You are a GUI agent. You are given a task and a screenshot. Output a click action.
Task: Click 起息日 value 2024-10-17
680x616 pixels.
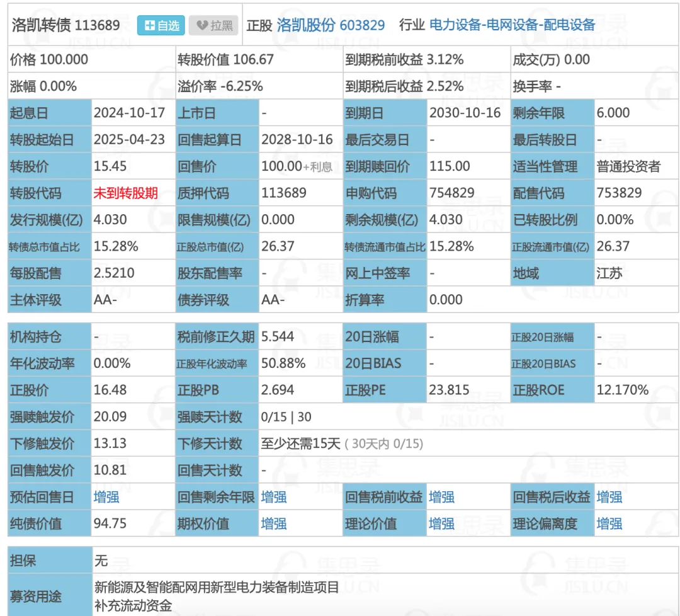pyautogui.click(x=129, y=113)
